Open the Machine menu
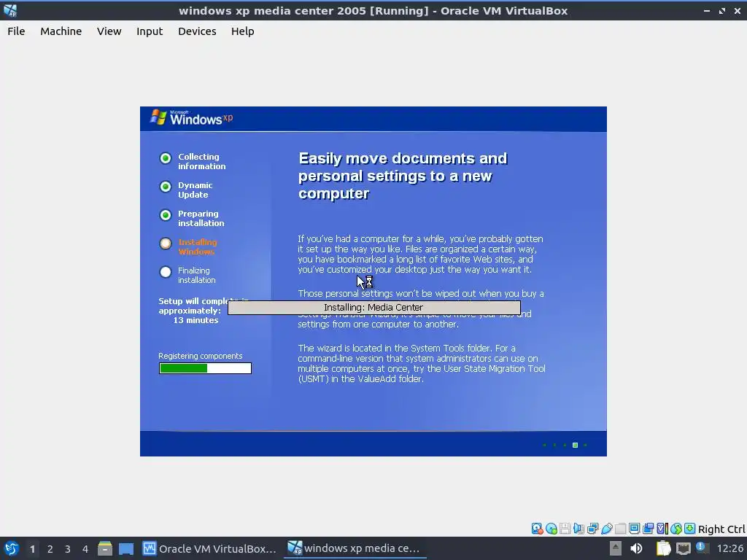Viewport: 747px width, 560px height. pos(61,31)
